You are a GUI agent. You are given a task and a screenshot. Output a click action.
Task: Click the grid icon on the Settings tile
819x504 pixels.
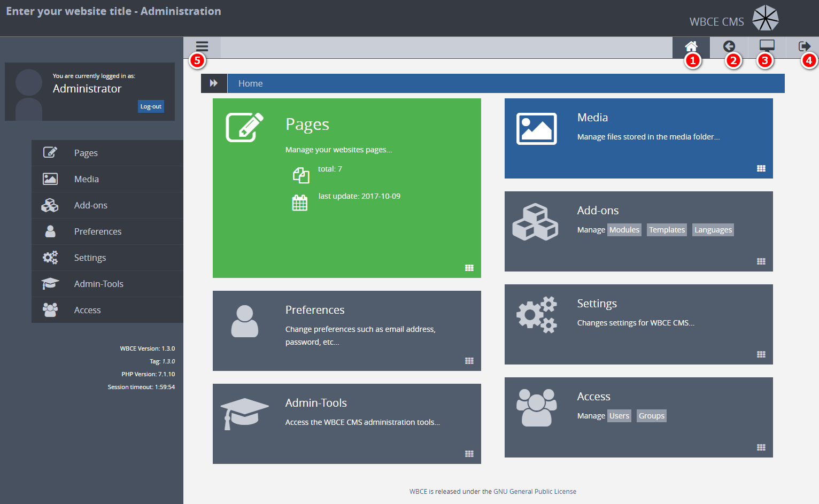tap(761, 354)
